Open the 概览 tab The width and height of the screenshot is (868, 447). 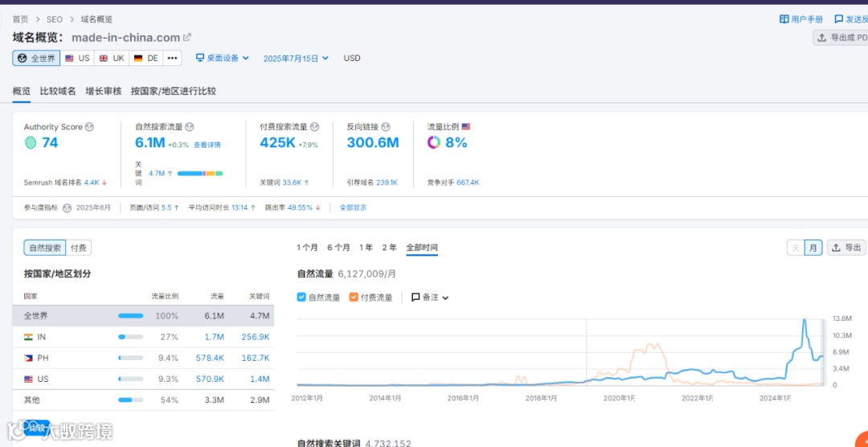(22, 92)
